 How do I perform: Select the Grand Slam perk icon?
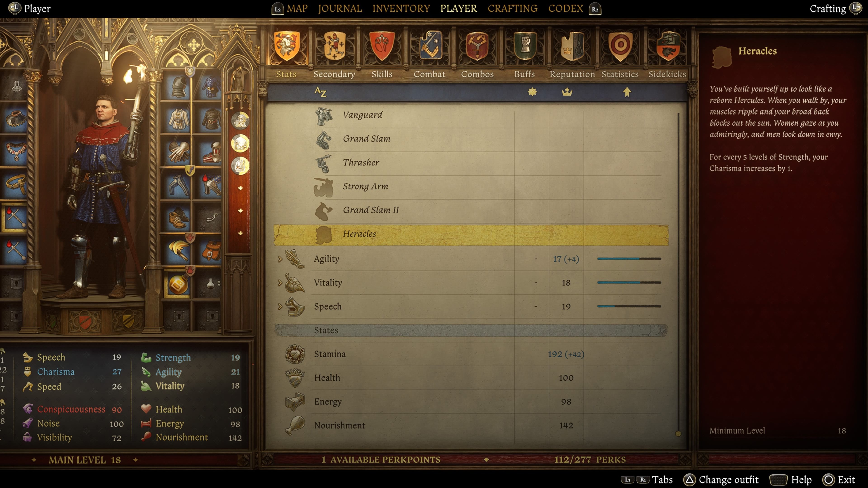click(x=325, y=138)
